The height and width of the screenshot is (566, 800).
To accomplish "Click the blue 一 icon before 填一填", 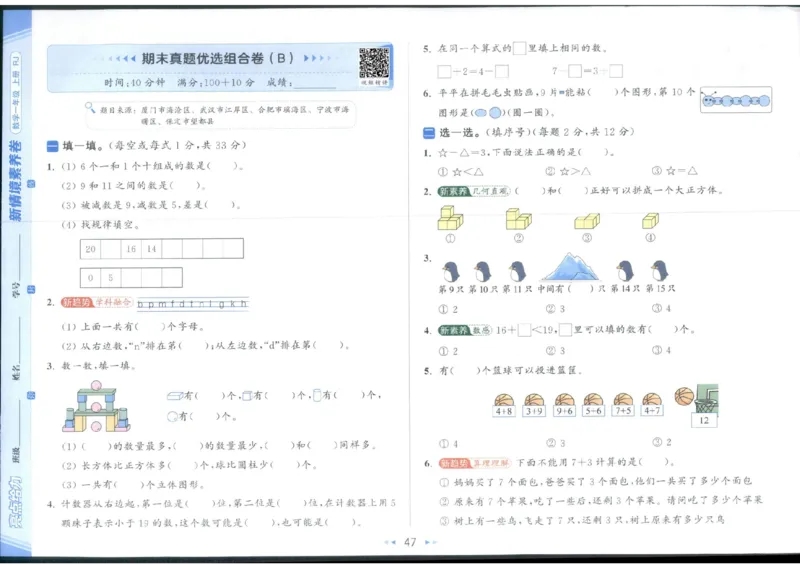I will click(53, 146).
